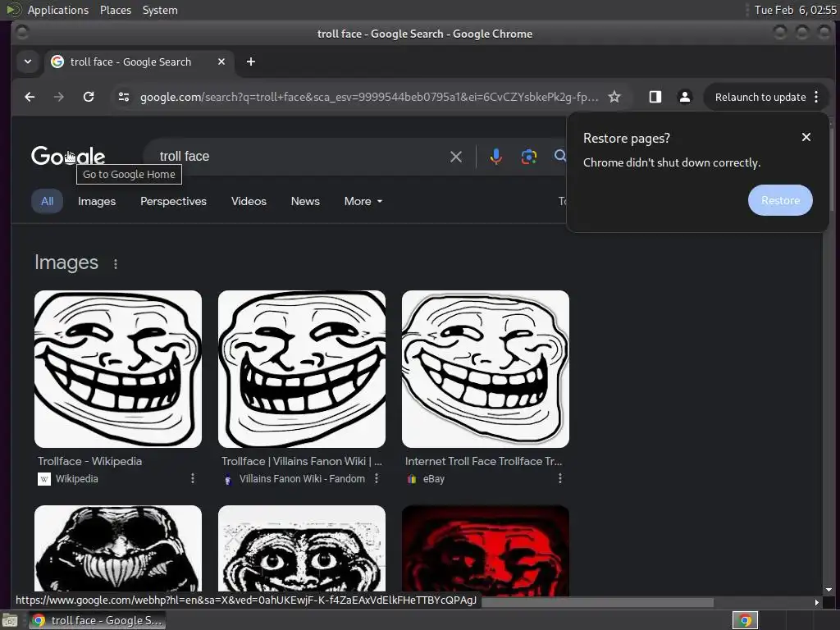Switch to Videos results
This screenshot has width=840, height=630.
coord(249,202)
